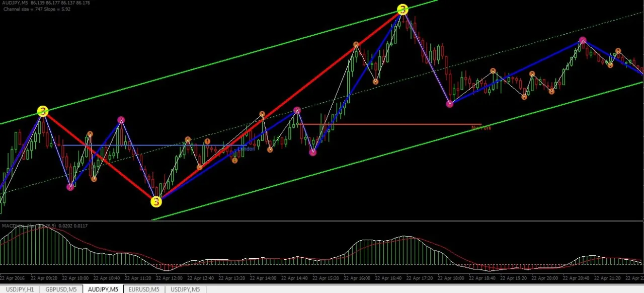
Task: Click the orange marker below the top yellow marker
Action: (x=375, y=82)
